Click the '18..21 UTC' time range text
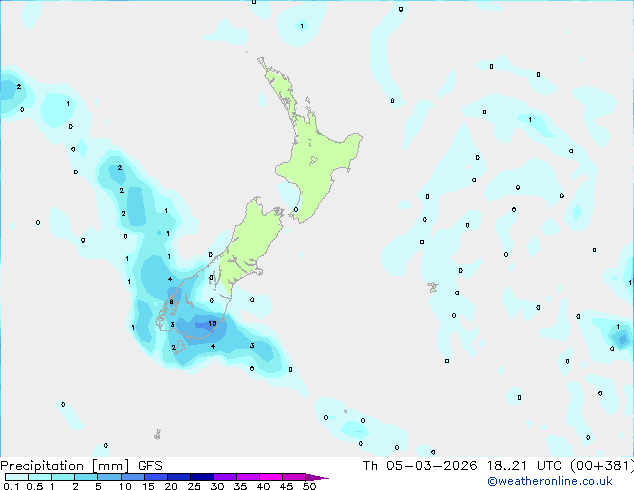Image resolution: width=634 pixels, height=490 pixels. click(524, 466)
